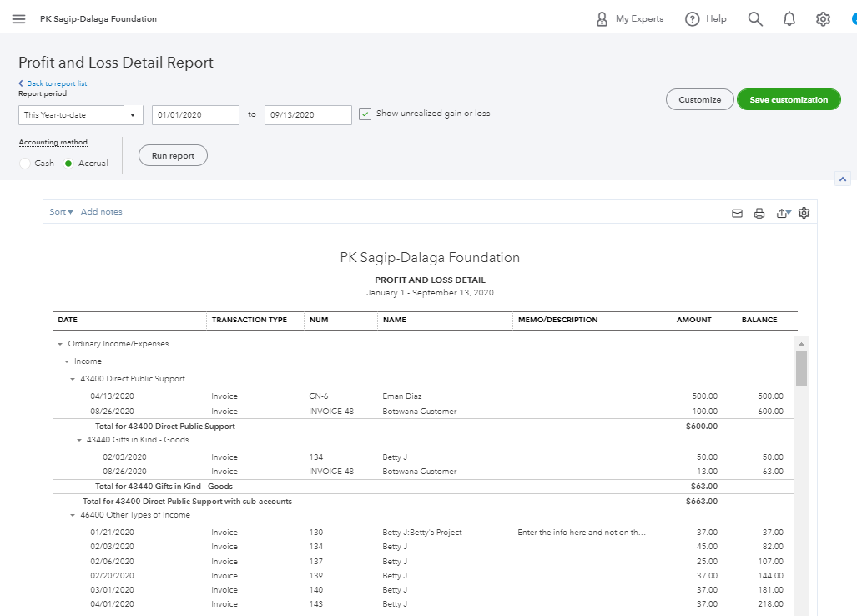Open the report column settings gear
The width and height of the screenshot is (857, 616).
[x=804, y=213]
